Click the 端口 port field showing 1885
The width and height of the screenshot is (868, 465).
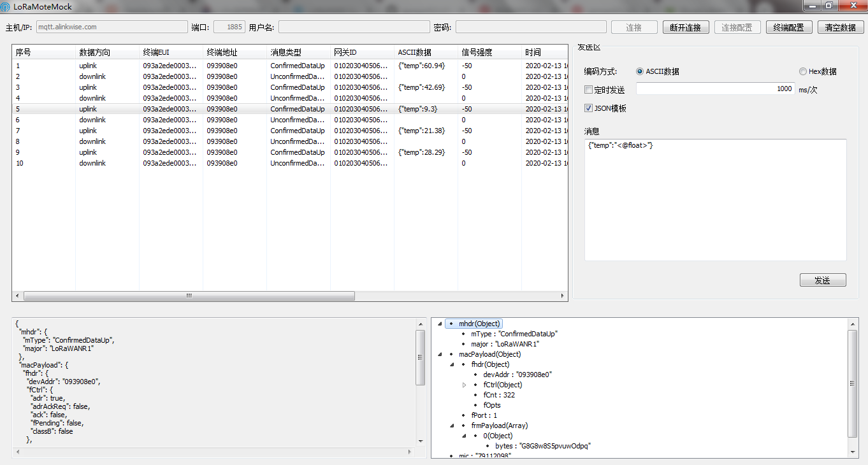pos(229,27)
